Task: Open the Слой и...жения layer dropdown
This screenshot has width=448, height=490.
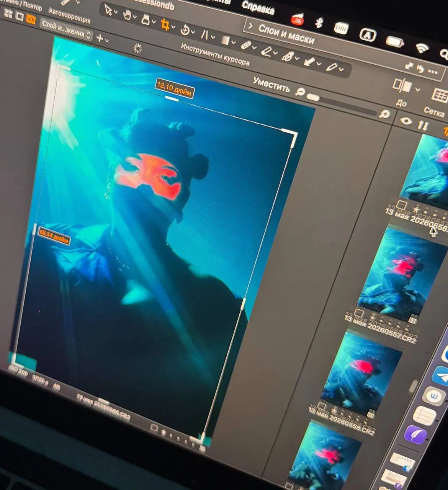Action: click(67, 29)
